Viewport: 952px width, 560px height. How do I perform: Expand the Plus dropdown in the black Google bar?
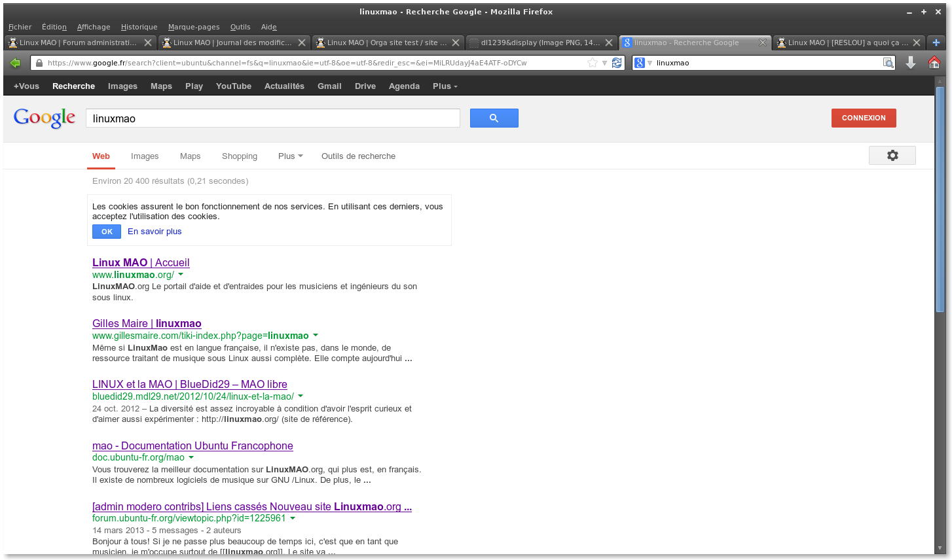(445, 86)
